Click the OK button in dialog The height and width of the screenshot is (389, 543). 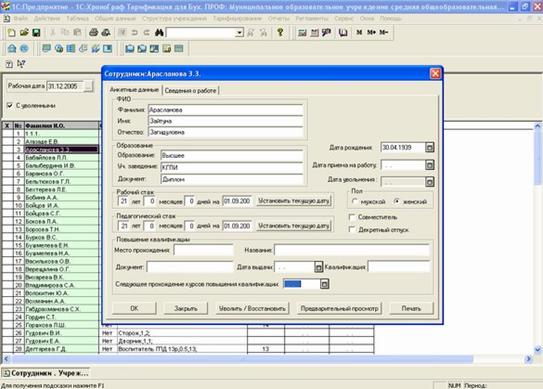(x=134, y=308)
